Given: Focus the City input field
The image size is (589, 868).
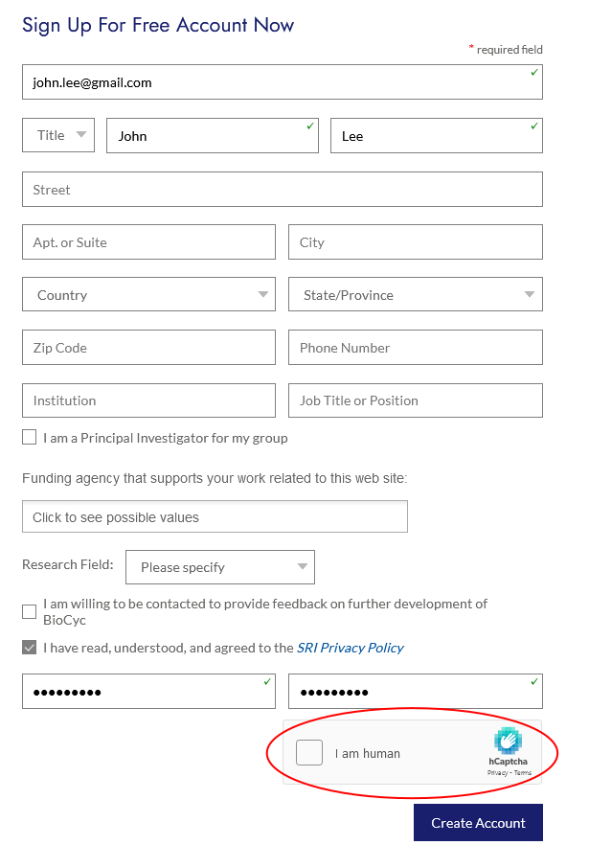Looking at the screenshot, I should (415, 242).
